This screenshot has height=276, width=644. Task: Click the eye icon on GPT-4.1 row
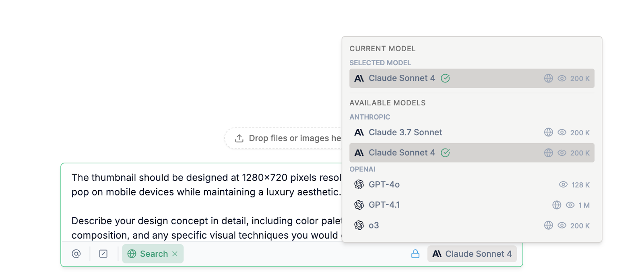[x=570, y=205]
